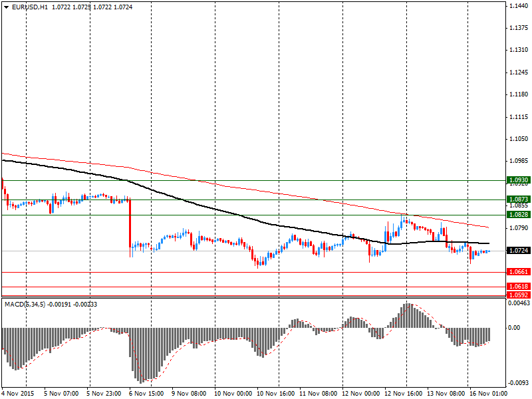
Task: Click the 4 Nov 2015 date label
Action: point(18,394)
